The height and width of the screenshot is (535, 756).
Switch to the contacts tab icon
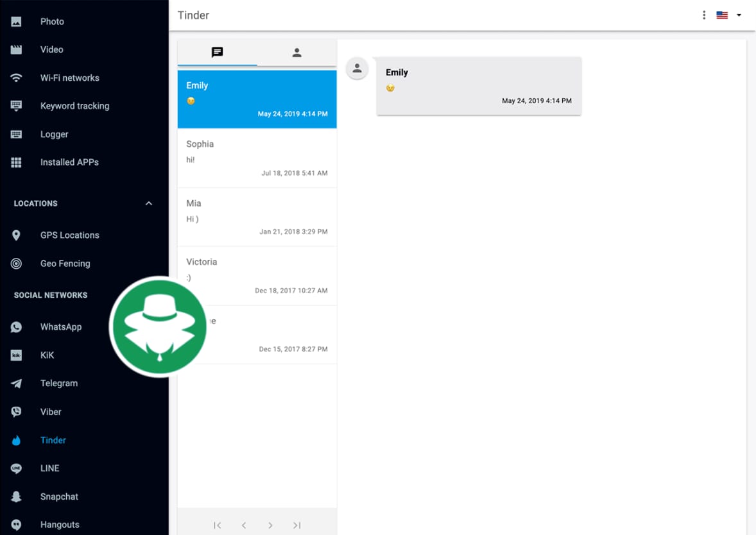(296, 53)
